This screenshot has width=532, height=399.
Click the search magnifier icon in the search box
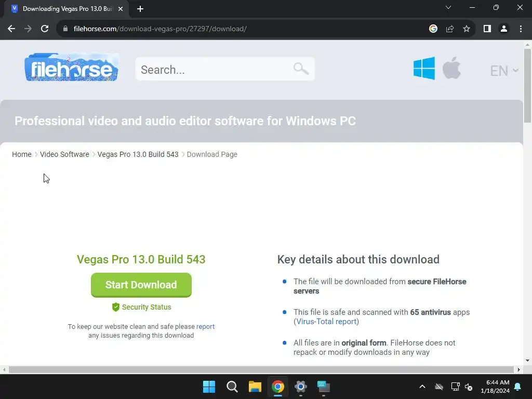(301, 69)
